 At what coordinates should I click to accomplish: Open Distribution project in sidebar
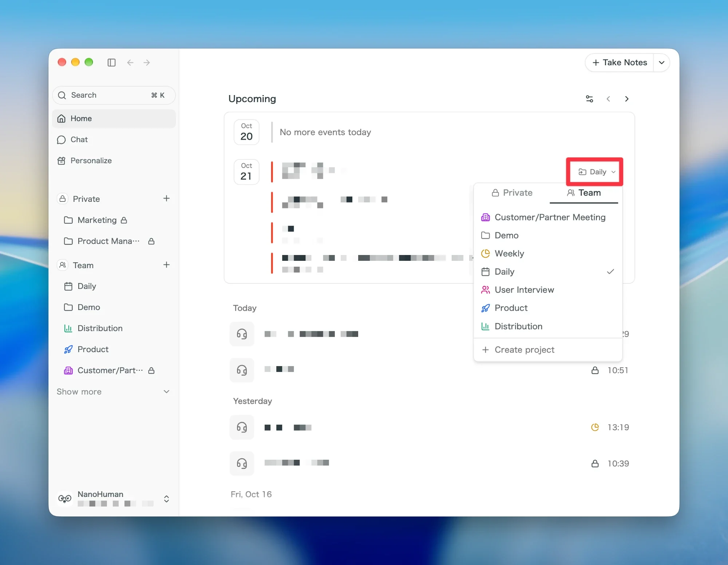(x=114, y=328)
